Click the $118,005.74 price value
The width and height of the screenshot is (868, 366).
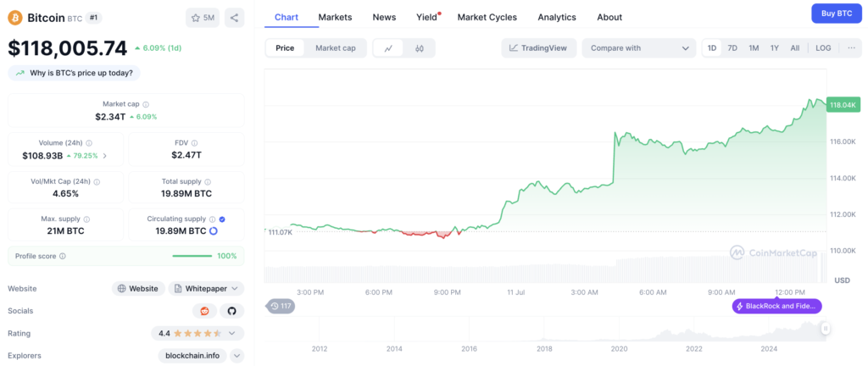tap(68, 48)
